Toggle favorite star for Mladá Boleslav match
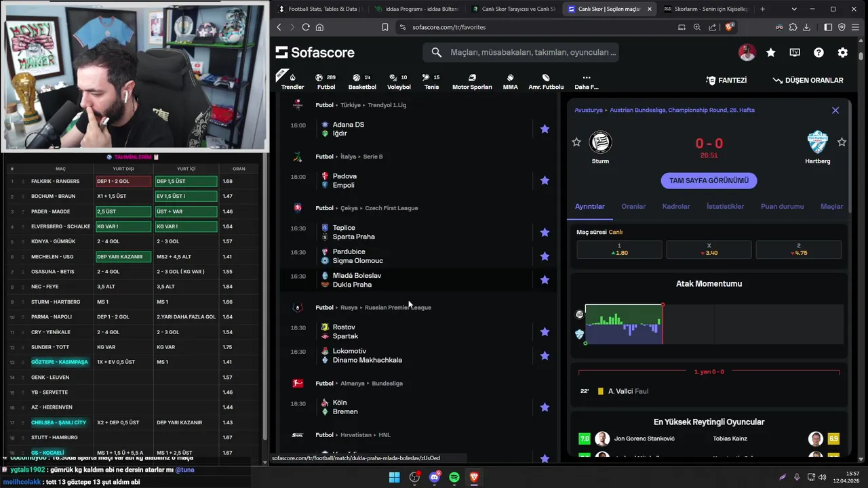Image resolution: width=868 pixels, height=488 pixels. pyautogui.click(x=545, y=280)
